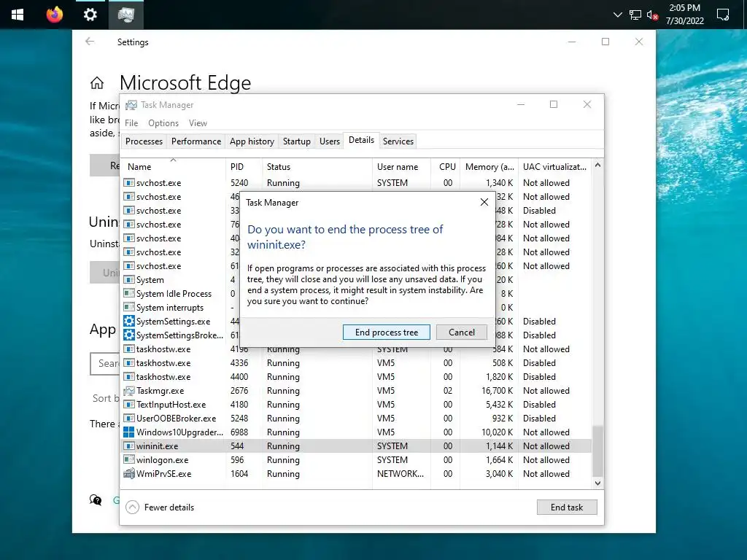Image resolution: width=747 pixels, height=560 pixels.
Task: Select TextInputHost.exe process icon
Action: 128,404
